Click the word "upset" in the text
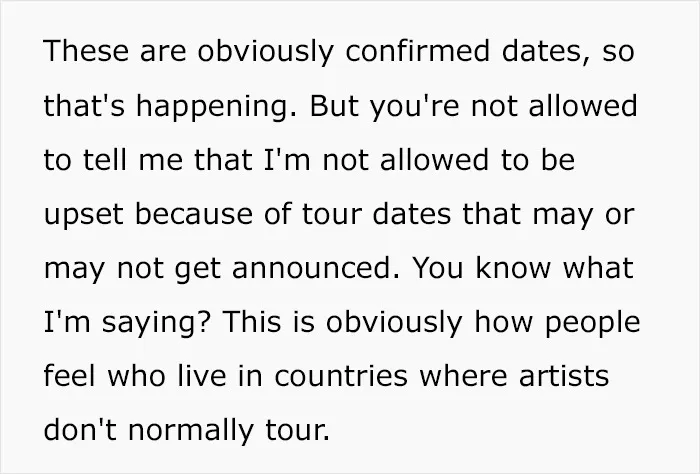 pyautogui.click(x=83, y=215)
